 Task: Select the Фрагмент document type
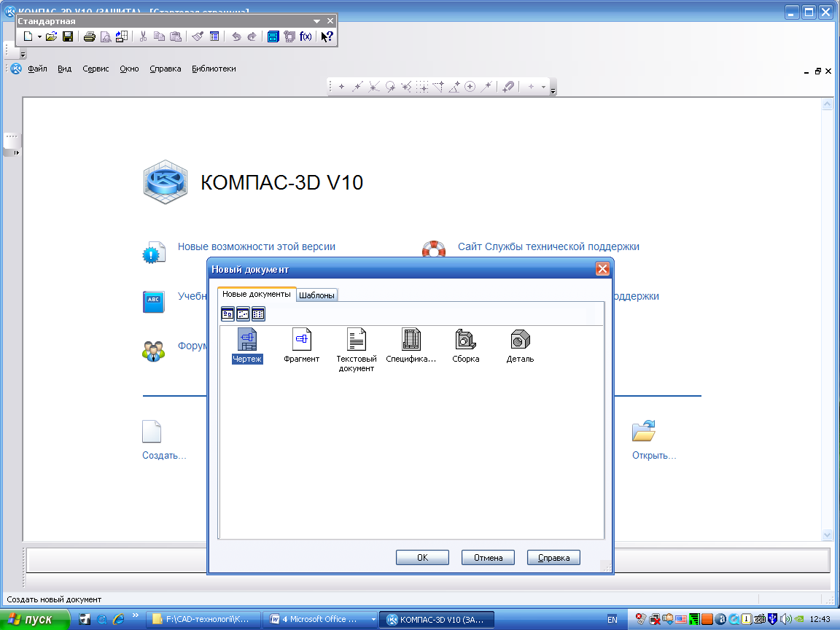pyautogui.click(x=302, y=346)
